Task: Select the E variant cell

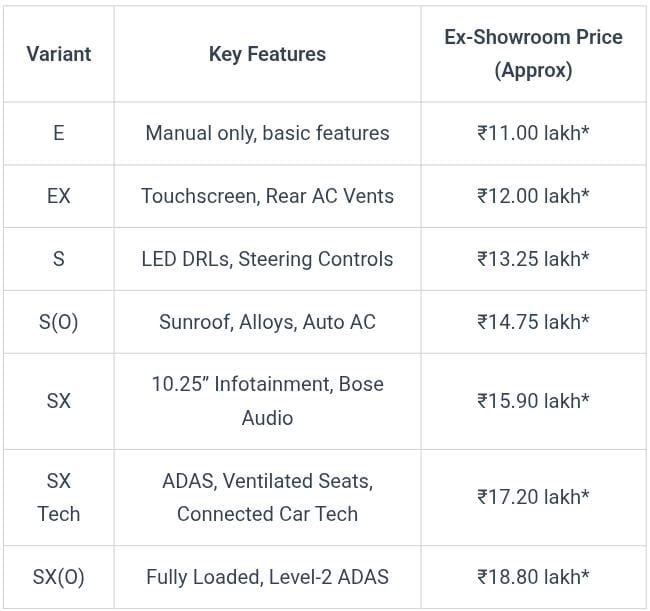Action: click(59, 133)
